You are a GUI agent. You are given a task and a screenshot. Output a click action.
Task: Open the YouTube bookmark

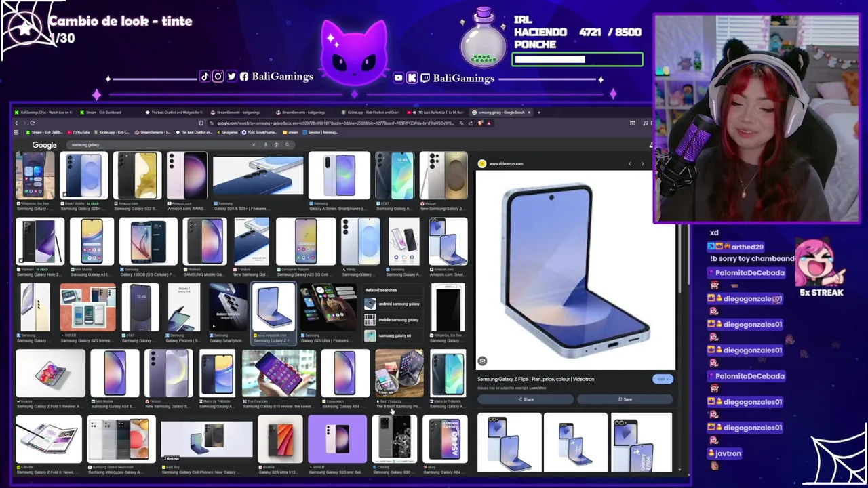pos(79,132)
